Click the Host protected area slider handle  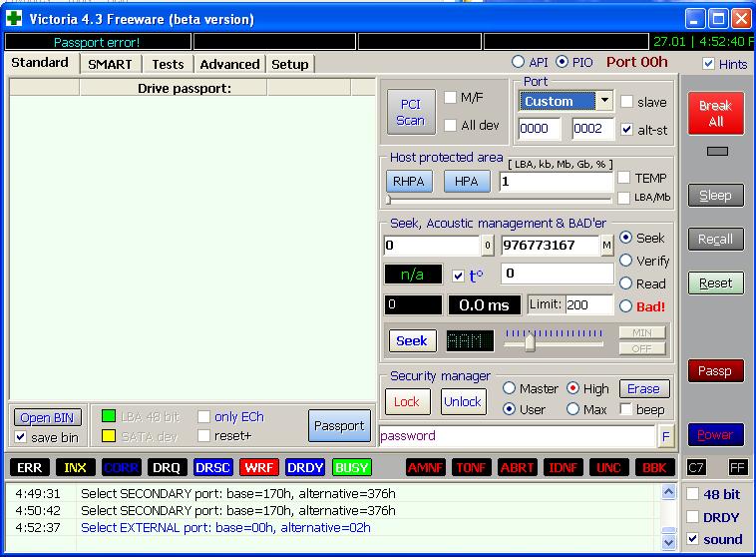point(388,199)
